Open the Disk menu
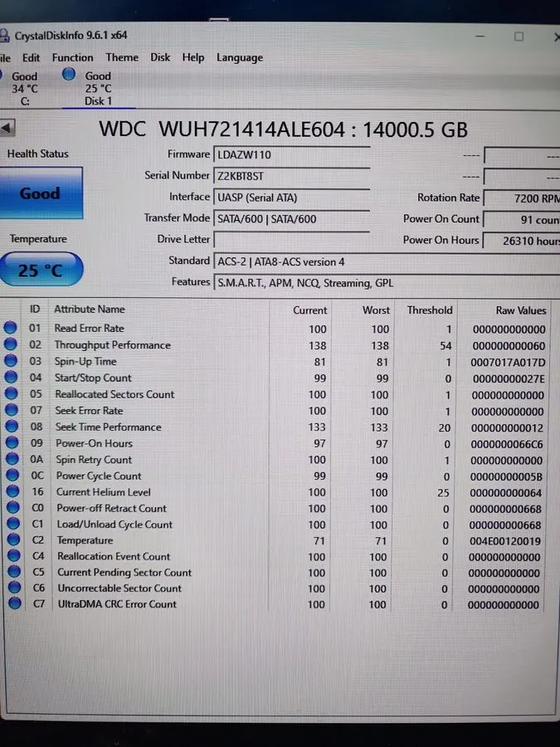This screenshot has width=560, height=747. tap(160, 57)
